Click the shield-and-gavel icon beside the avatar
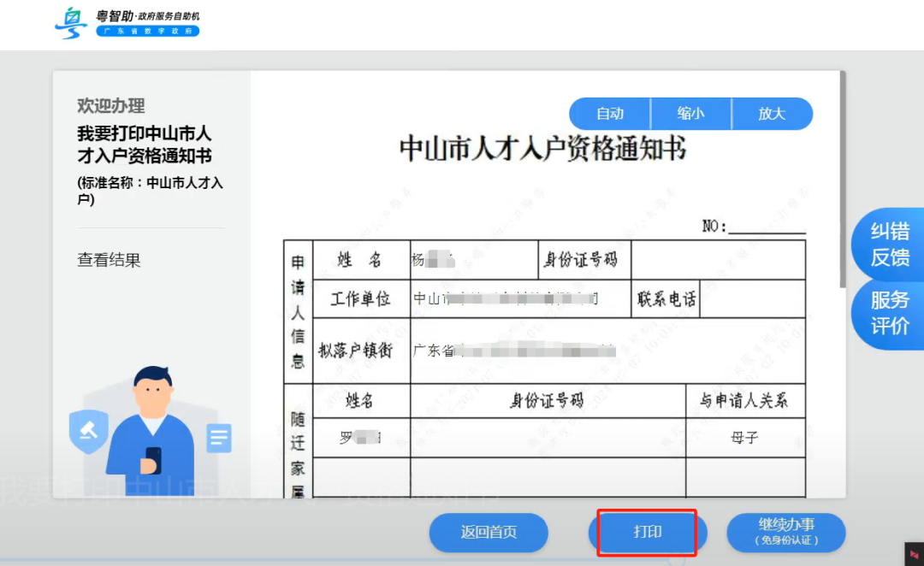 coord(88,432)
